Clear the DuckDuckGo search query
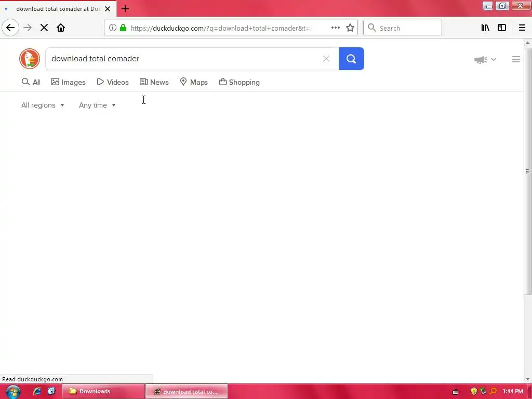The width and height of the screenshot is (532, 399). coord(326,59)
